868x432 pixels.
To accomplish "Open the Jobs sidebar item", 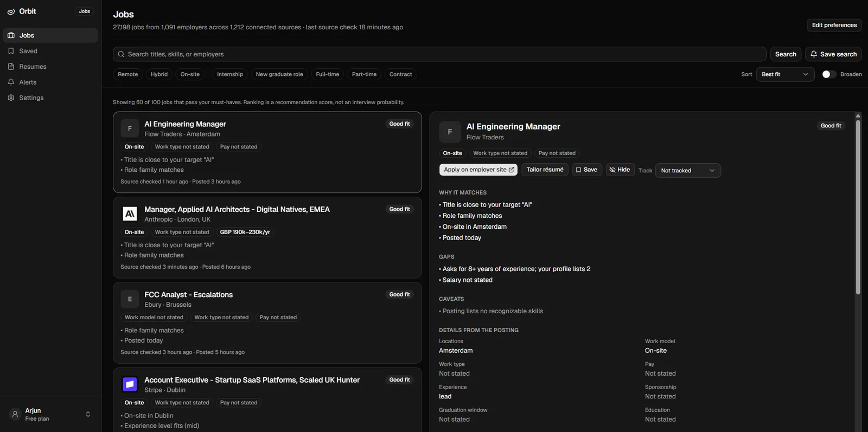I will [x=50, y=35].
